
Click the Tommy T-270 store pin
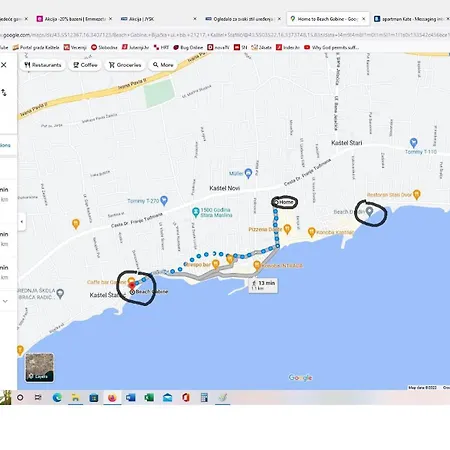(164, 200)
